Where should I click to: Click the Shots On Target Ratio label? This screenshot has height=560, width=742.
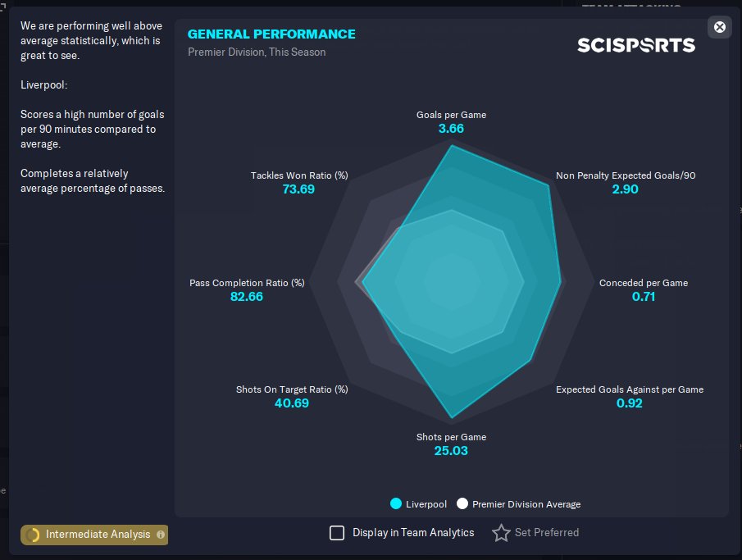point(292,389)
